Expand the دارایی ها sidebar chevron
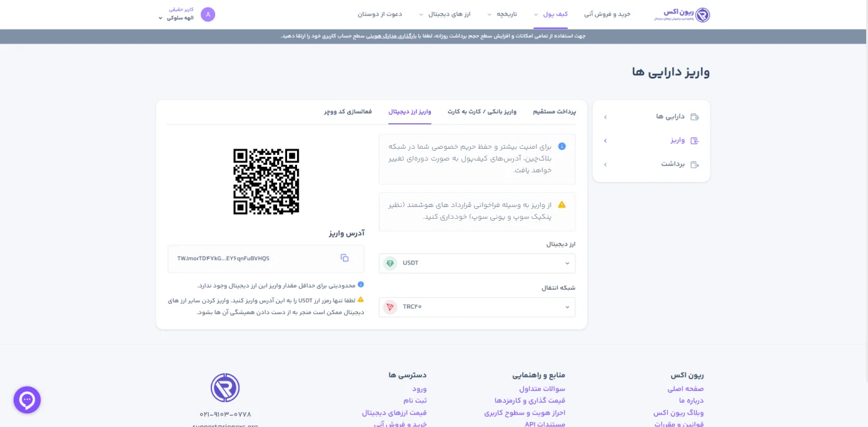Viewport: 868px width, 427px height. (605, 117)
